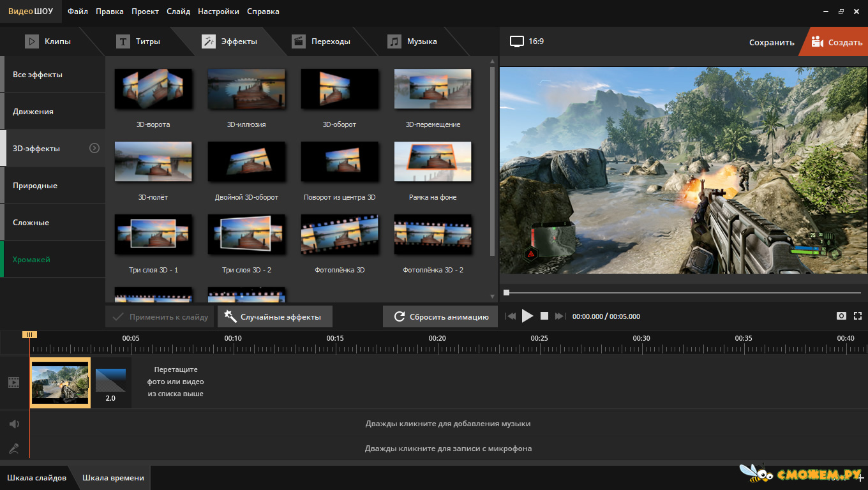Choose the Фотоплёнка 3D effect thumbnail
Image resolution: width=868 pixels, height=490 pixels.
point(340,234)
